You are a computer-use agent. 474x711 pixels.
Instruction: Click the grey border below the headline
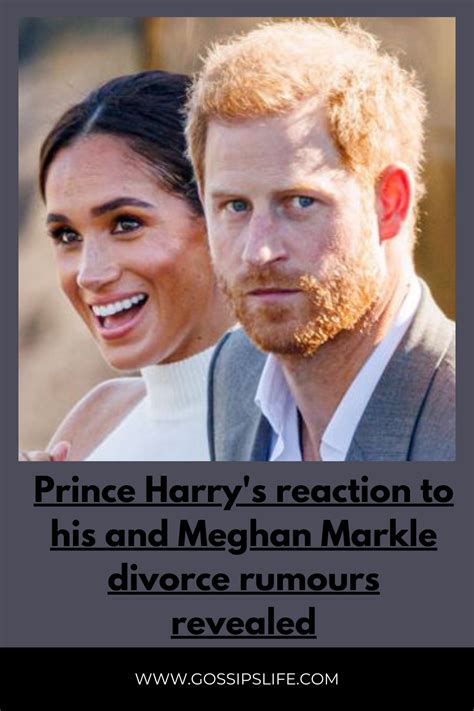coord(237,643)
